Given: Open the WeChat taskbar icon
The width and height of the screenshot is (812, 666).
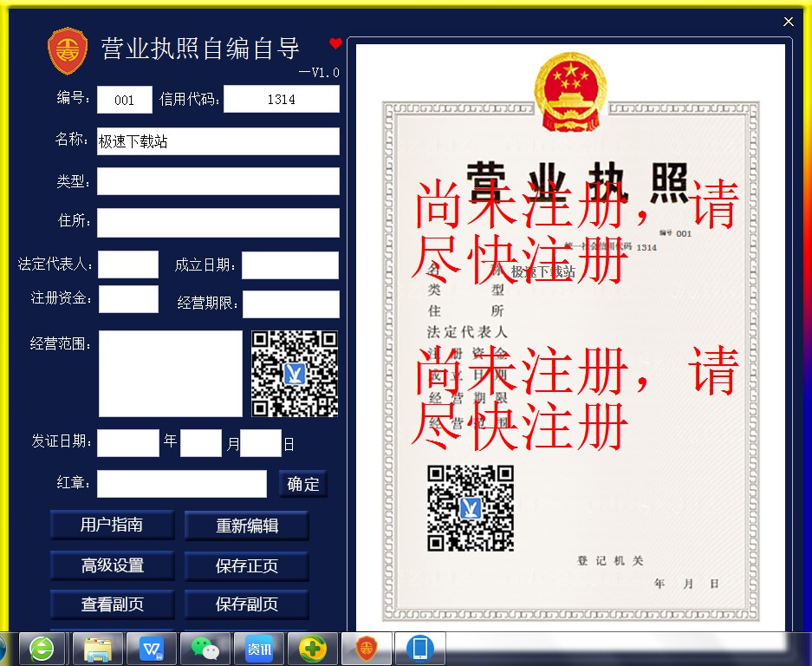Looking at the screenshot, I should (205, 649).
